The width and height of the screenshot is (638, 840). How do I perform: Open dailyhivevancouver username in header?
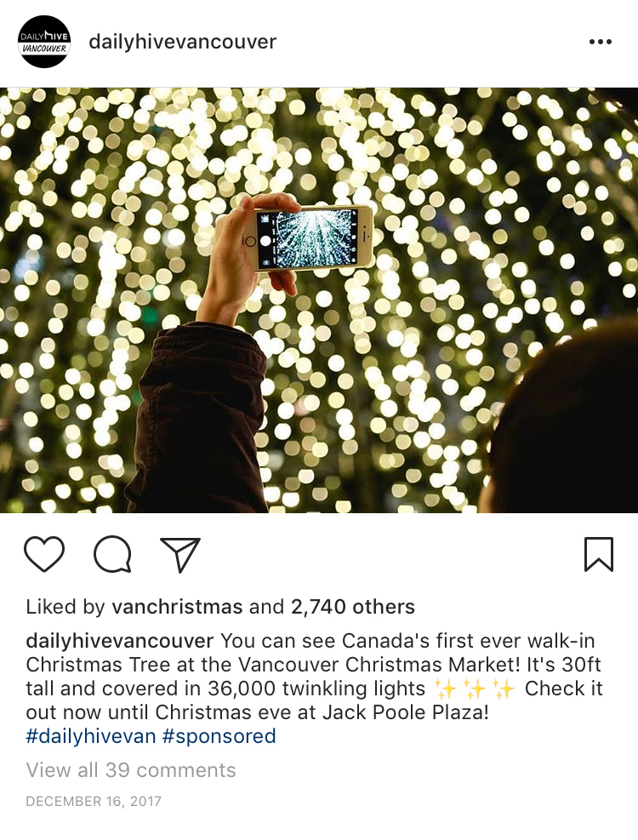click(x=183, y=42)
